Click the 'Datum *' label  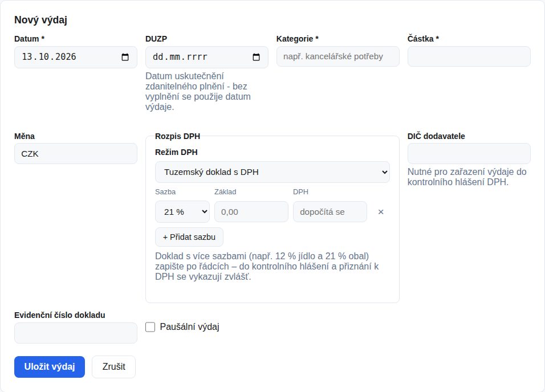[29, 39]
